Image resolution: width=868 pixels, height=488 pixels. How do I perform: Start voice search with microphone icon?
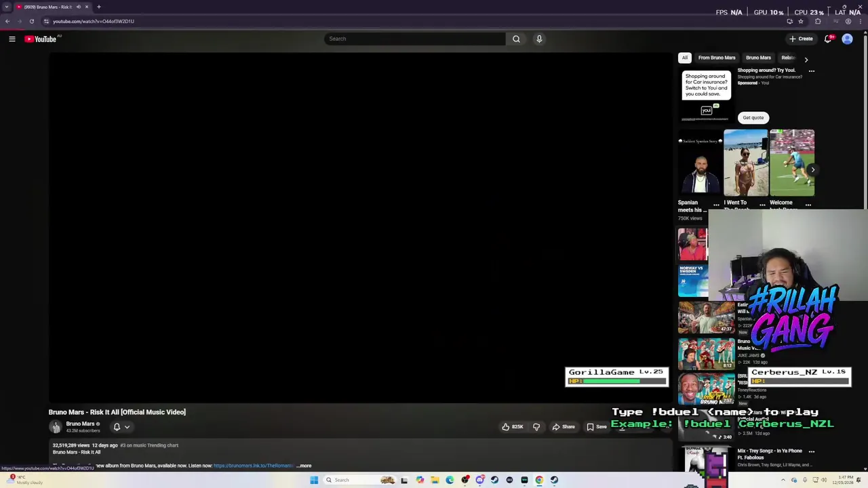pyautogui.click(x=539, y=39)
